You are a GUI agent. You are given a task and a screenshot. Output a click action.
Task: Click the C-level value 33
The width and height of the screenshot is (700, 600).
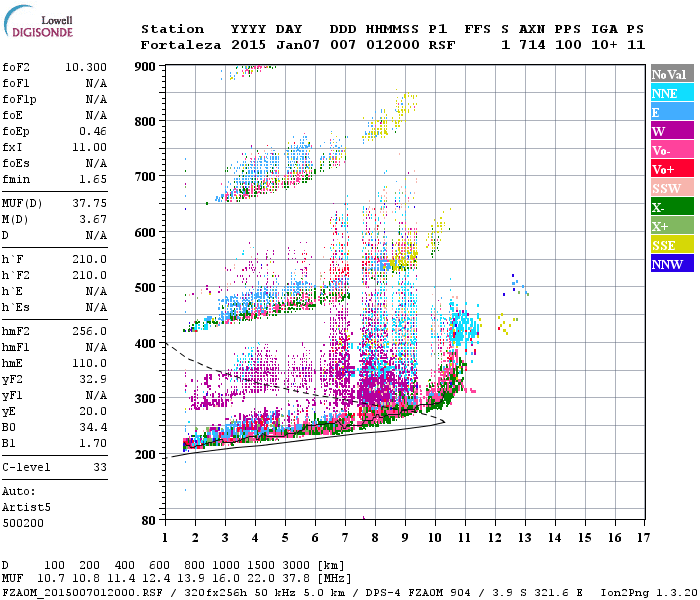100,467
